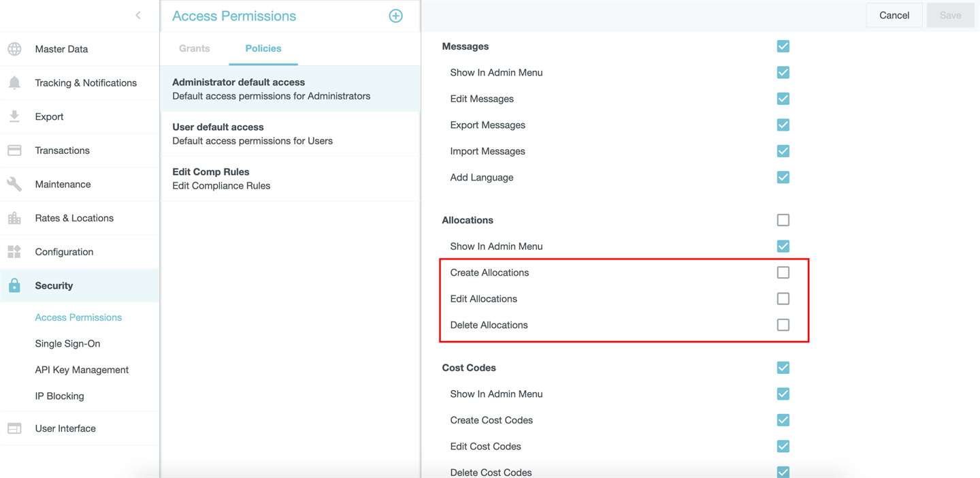Select the Policies tab
Image resolution: width=980 pixels, height=478 pixels.
pyautogui.click(x=263, y=48)
